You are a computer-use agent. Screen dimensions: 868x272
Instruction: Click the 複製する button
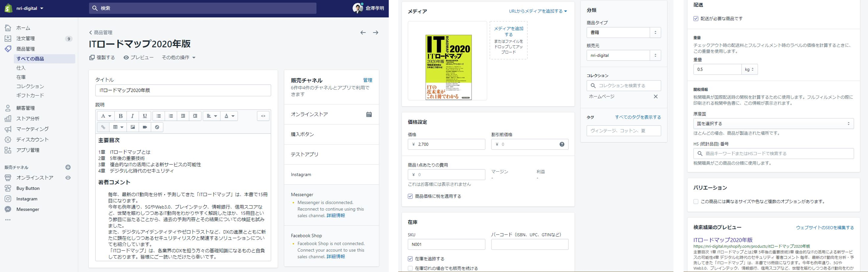102,58
